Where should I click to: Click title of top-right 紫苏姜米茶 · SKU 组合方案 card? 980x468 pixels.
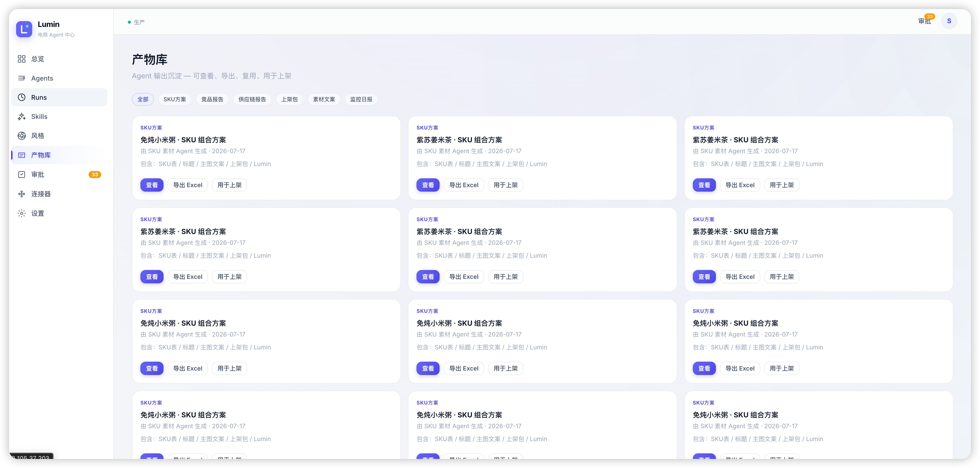click(735, 140)
